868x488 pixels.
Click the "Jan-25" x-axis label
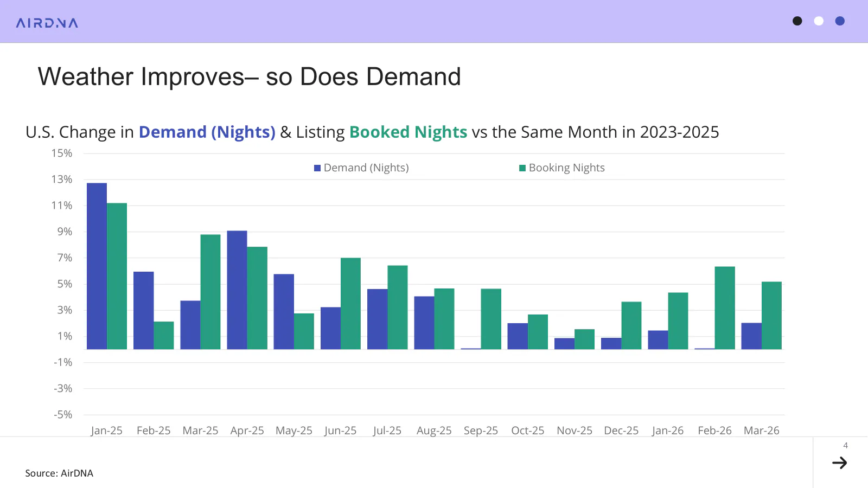[x=106, y=431]
